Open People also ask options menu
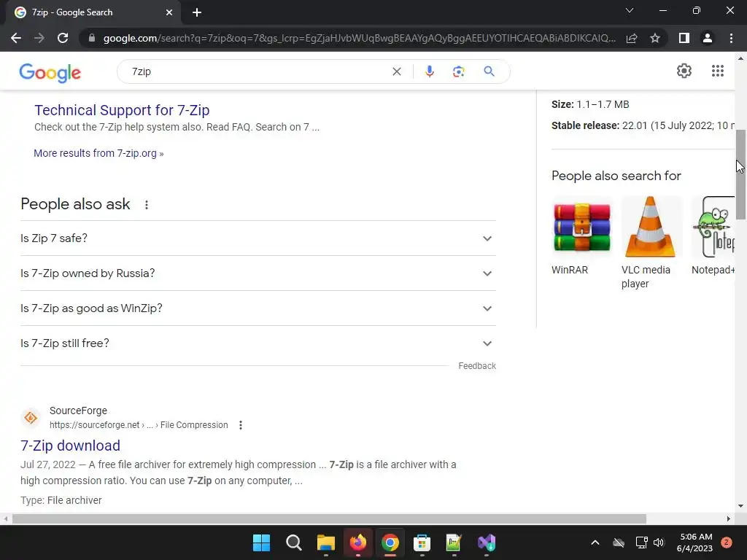Image resolution: width=747 pixels, height=560 pixels. 146,205
